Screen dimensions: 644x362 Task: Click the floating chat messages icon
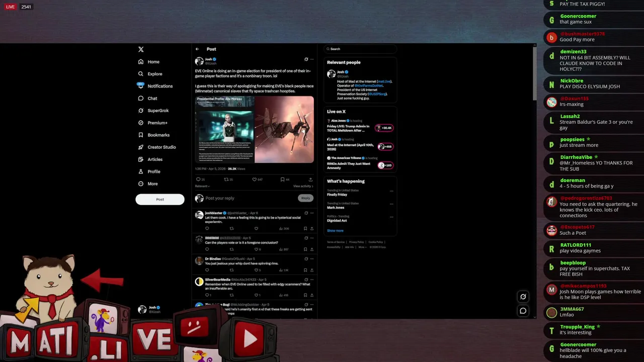pyautogui.click(x=523, y=311)
